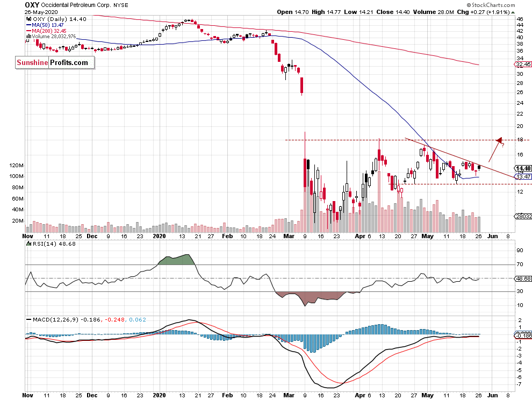Click the blue MA(50) line swatch
This screenshot has height=400, width=532.
tap(28, 25)
